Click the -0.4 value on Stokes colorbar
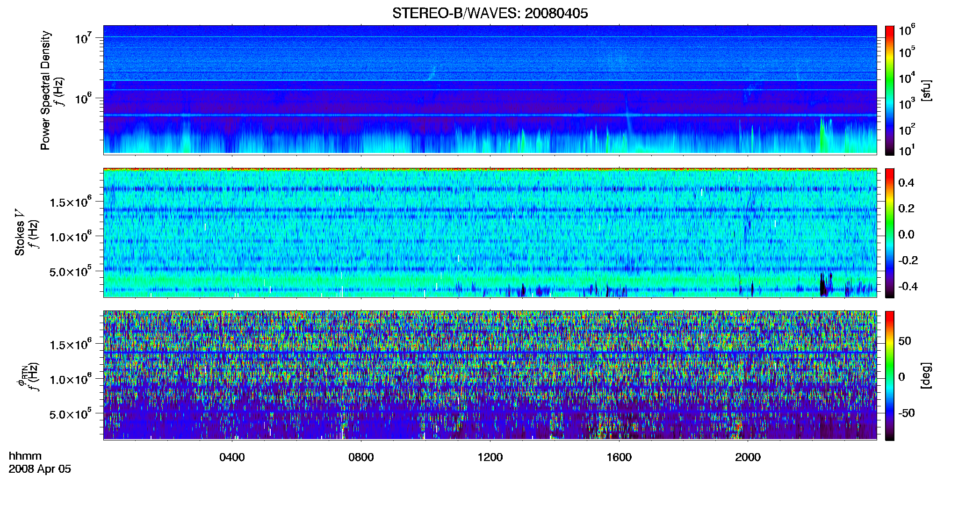980x505 pixels. coord(908,286)
